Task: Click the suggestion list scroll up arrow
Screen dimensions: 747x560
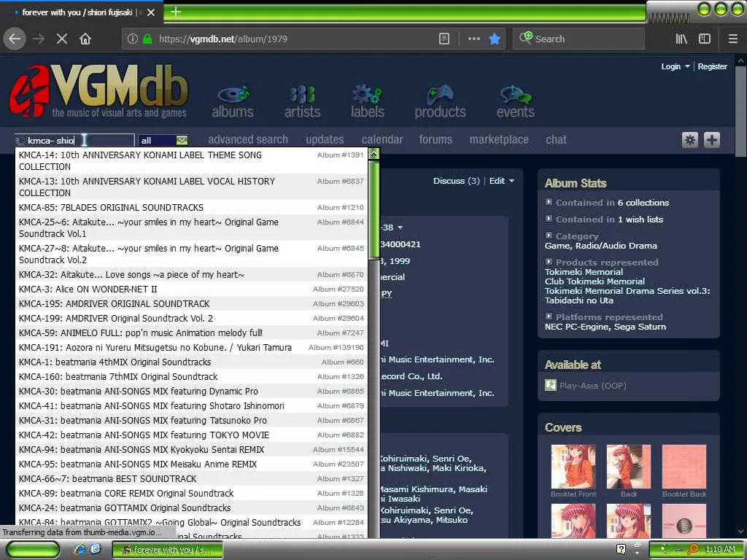Action: [374, 154]
